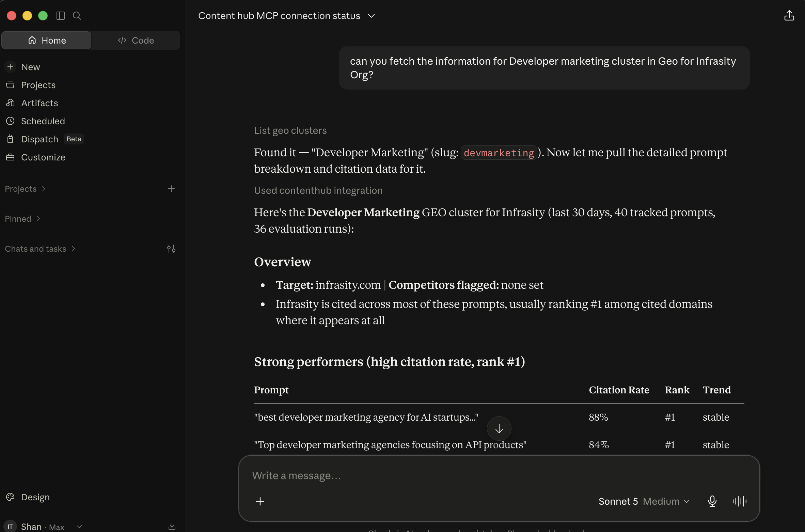Screen dimensions: 805x532
Task: Click the Write a message input field
Action: click(x=499, y=475)
